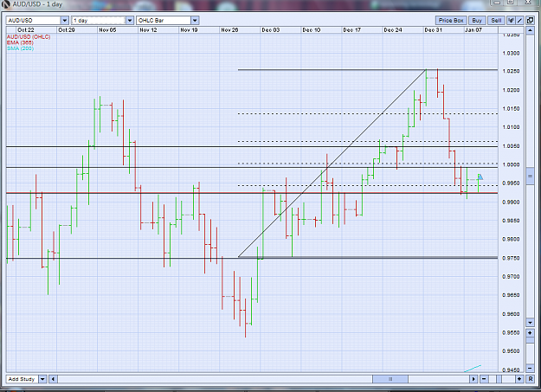Screen dimensions: 541x392
Task: Select the AUD/USD (OHLC) legend label
Action: click(x=29, y=37)
